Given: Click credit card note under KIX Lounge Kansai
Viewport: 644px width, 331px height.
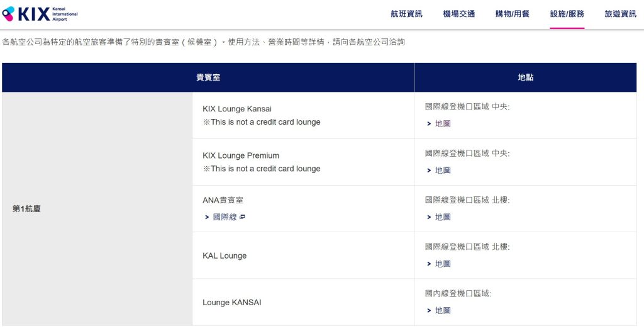Looking at the screenshot, I should [262, 122].
